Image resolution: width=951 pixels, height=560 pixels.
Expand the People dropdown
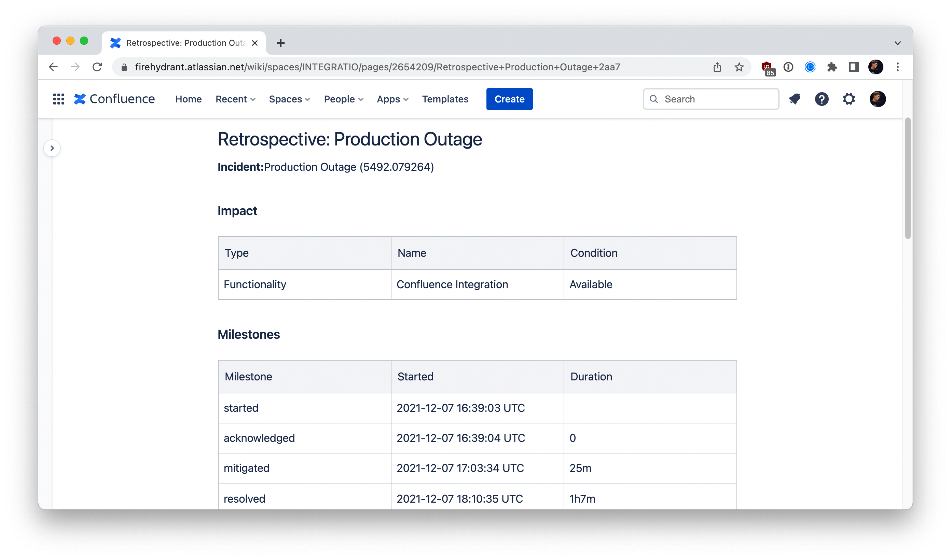[x=343, y=99]
